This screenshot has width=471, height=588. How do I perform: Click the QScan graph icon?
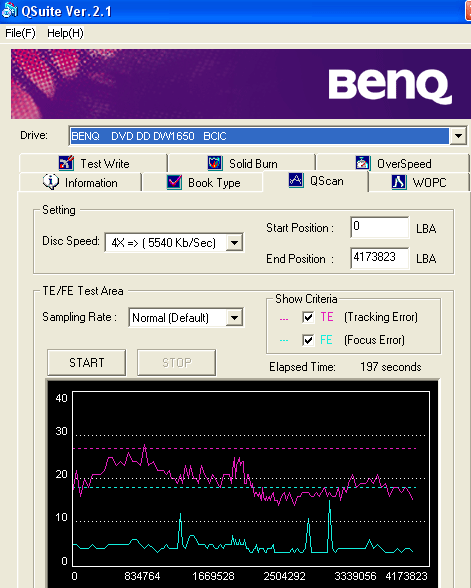296,180
